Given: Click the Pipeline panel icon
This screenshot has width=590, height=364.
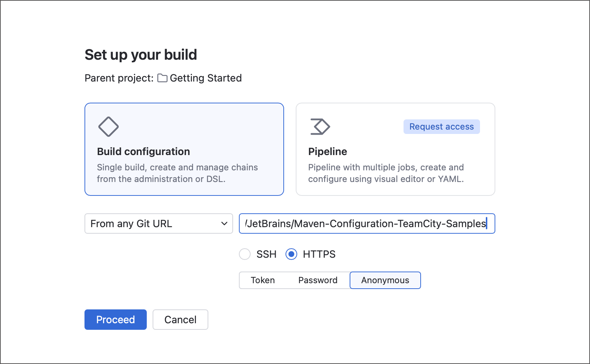Looking at the screenshot, I should click(320, 127).
